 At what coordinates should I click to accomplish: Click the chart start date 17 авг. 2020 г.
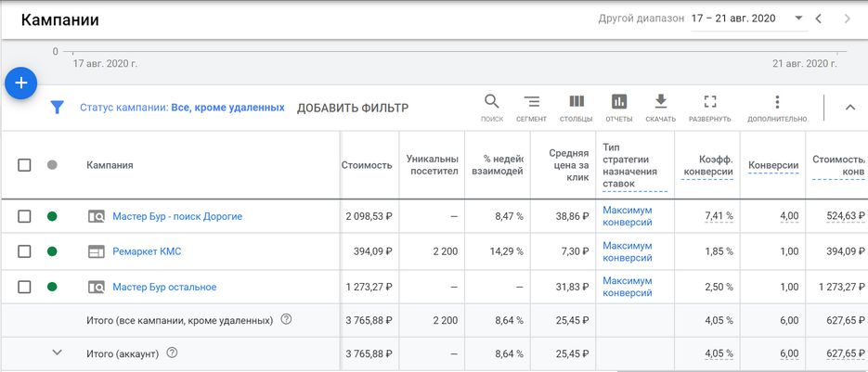tap(105, 64)
